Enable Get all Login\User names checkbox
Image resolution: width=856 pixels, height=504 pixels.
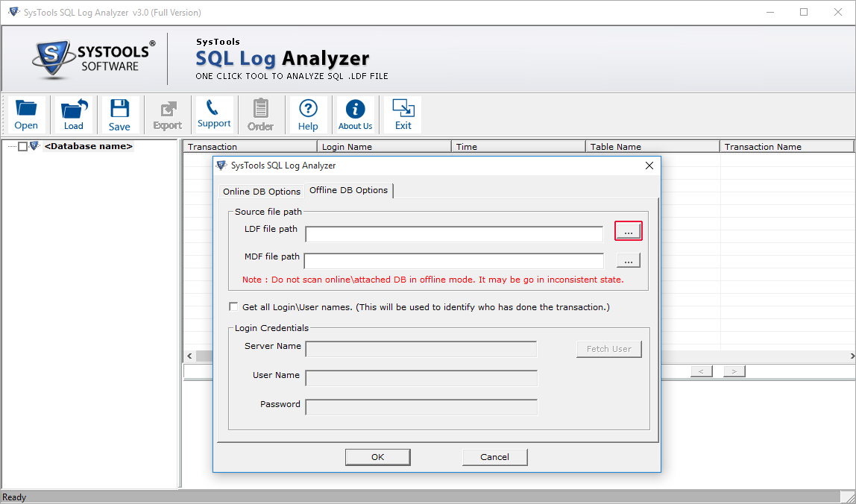pyautogui.click(x=233, y=307)
